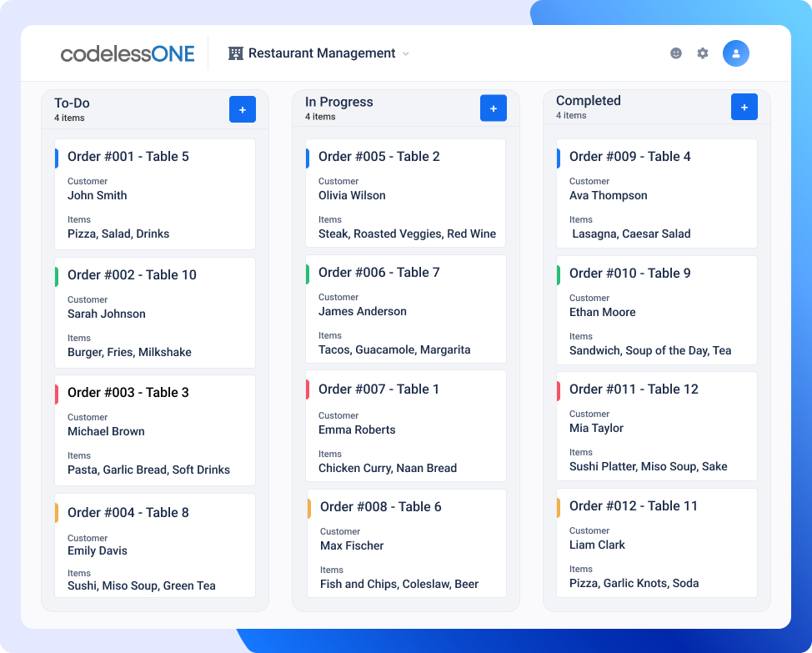Click customer name John Smith
Image resolution: width=812 pixels, height=653 pixels.
[x=98, y=195]
